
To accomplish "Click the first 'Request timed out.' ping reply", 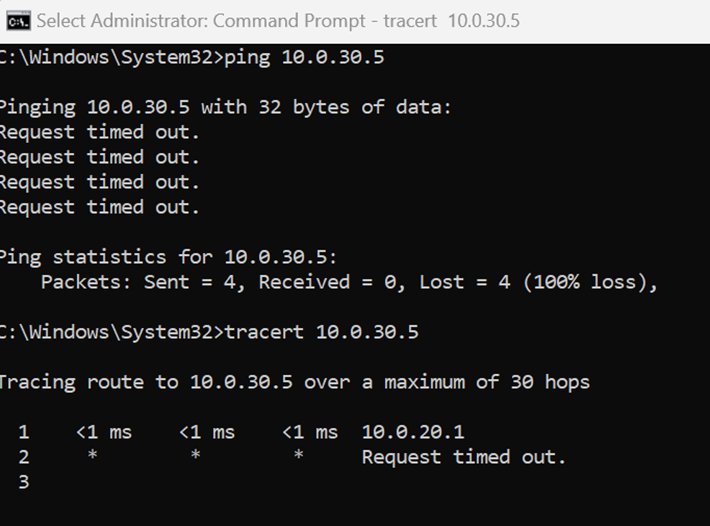I will 99,133.
